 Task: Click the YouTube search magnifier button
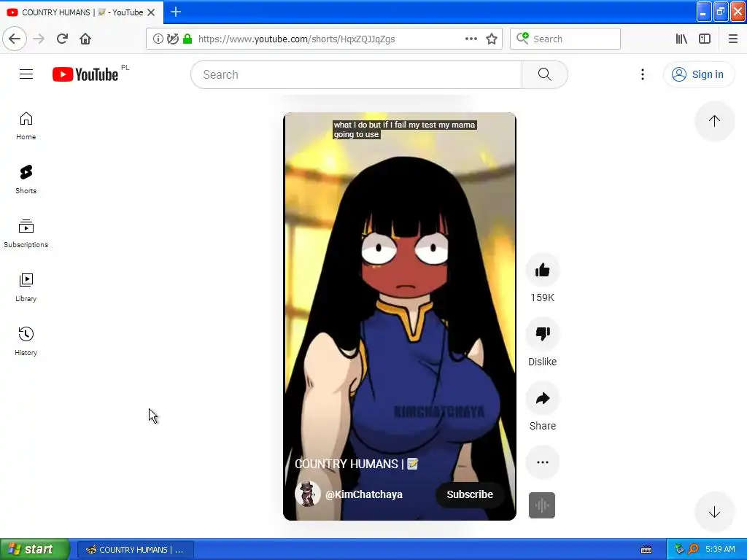coord(544,74)
